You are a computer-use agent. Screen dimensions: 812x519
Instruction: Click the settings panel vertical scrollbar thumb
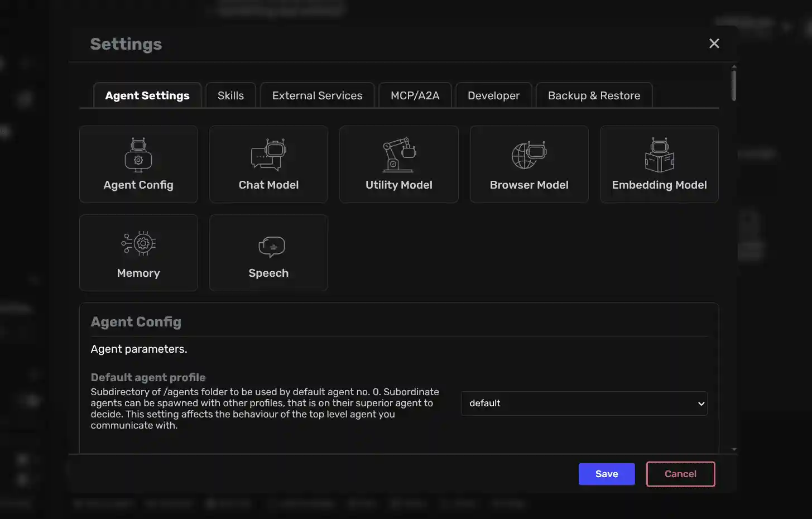734,85
